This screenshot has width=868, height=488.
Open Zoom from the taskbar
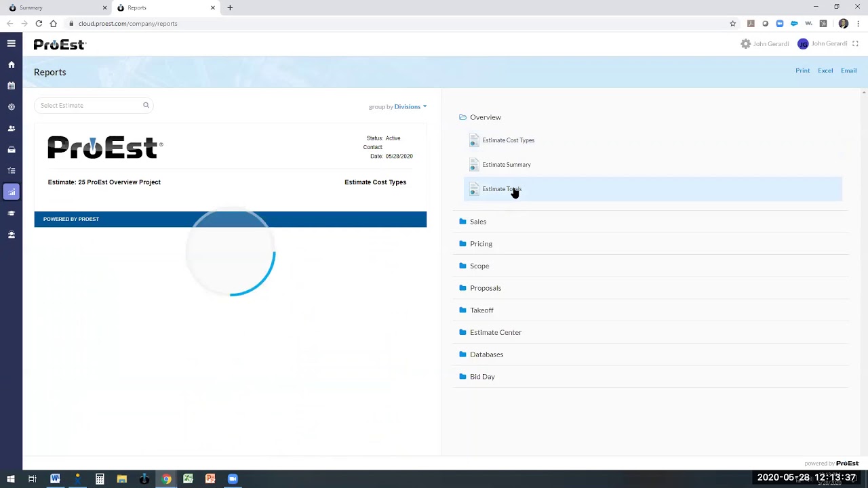click(233, 479)
